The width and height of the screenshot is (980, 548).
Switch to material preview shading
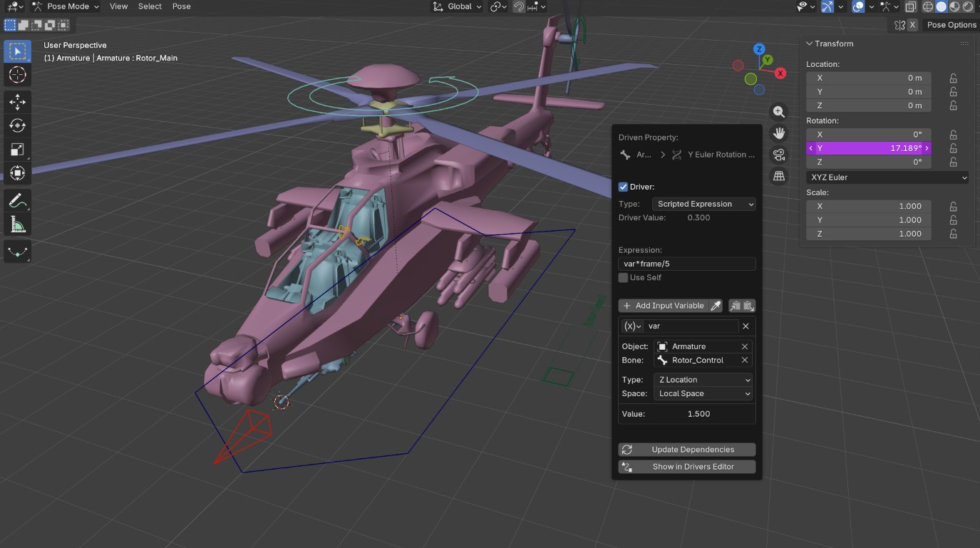click(954, 6)
